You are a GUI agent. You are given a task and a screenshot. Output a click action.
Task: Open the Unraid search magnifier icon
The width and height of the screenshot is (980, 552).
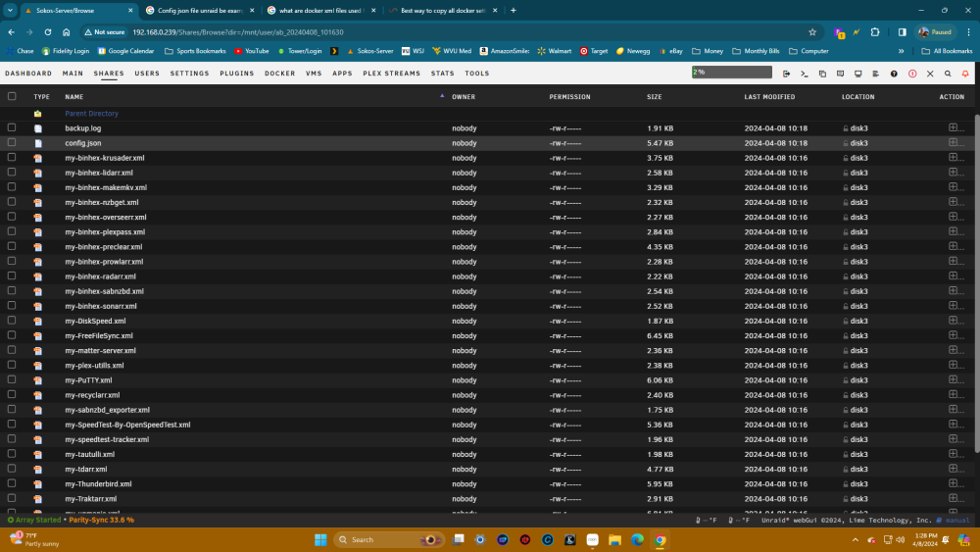click(948, 74)
